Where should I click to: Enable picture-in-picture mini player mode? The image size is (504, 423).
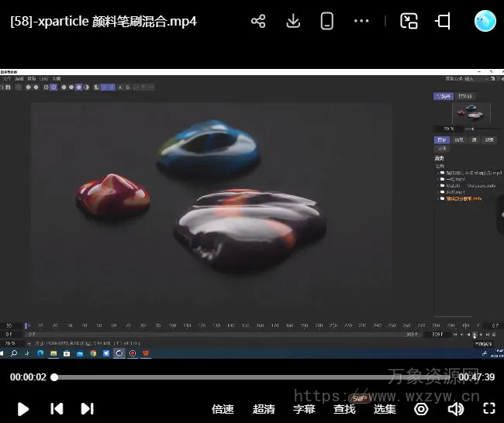(x=409, y=21)
